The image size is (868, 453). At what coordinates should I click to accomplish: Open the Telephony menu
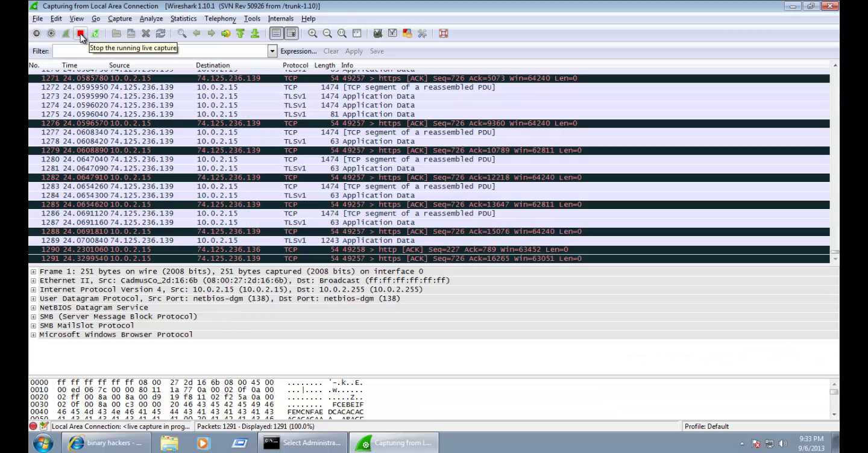click(221, 18)
